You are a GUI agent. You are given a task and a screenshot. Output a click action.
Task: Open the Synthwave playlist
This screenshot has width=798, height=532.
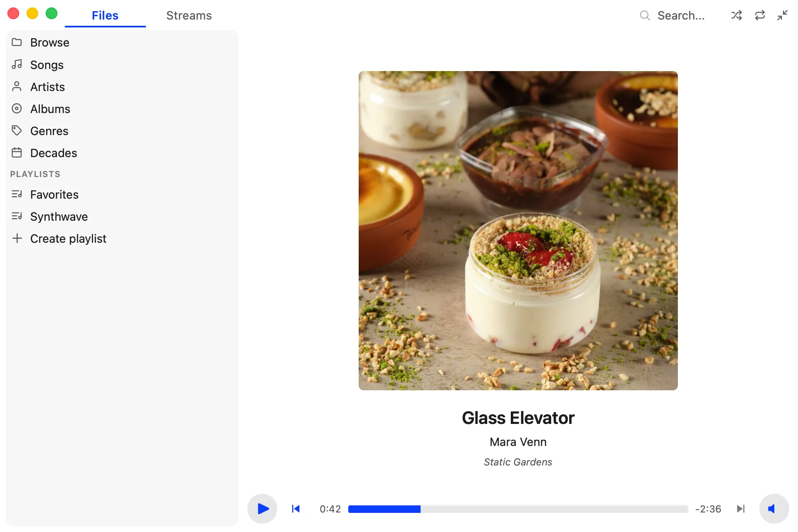(x=122, y=216)
